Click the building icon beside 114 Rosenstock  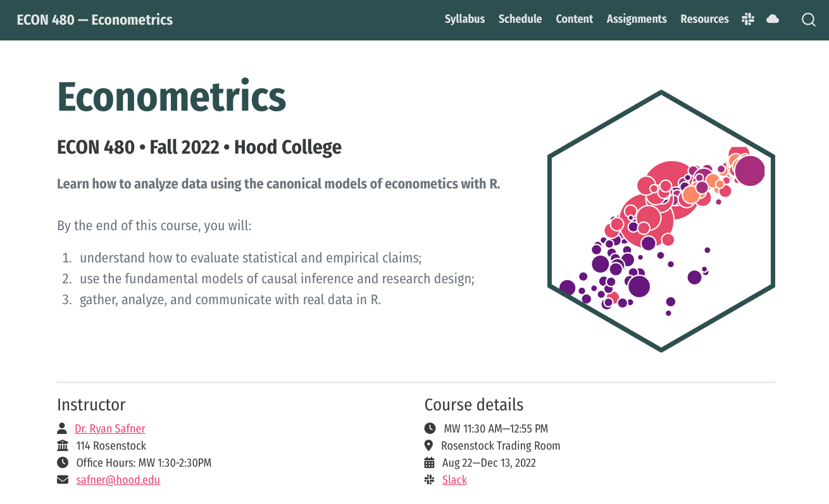(x=62, y=445)
